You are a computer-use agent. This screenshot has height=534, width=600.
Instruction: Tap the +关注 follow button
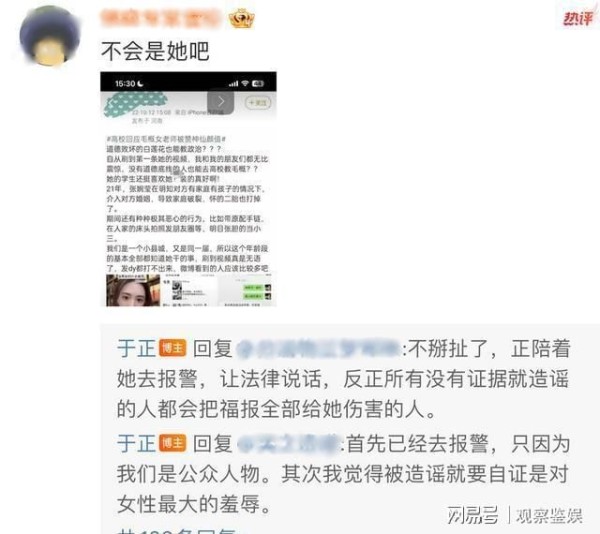point(258,103)
